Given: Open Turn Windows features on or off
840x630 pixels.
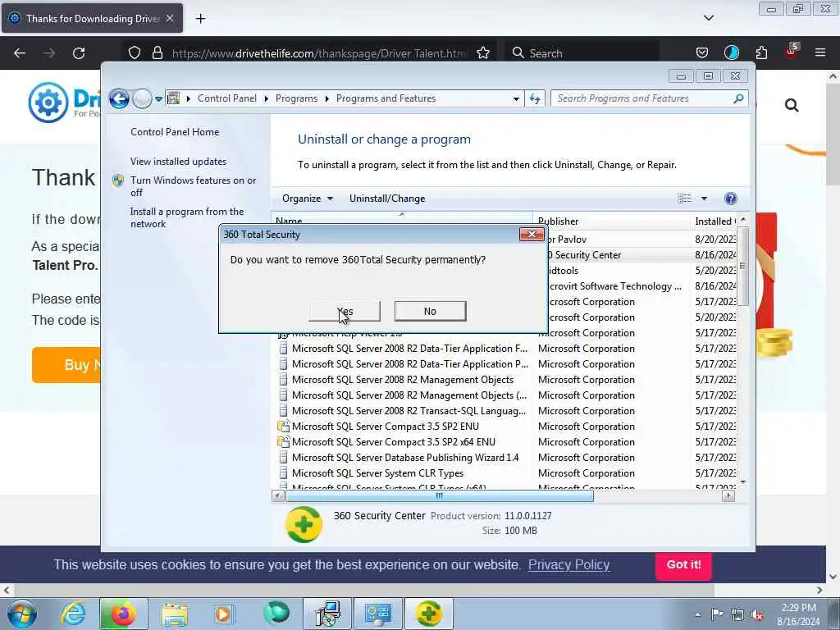Looking at the screenshot, I should [x=194, y=186].
